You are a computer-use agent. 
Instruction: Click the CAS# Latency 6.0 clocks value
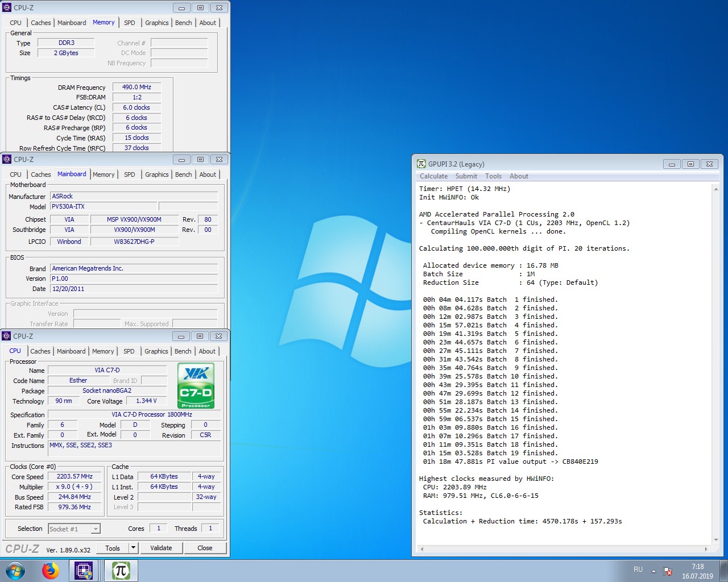pos(136,107)
